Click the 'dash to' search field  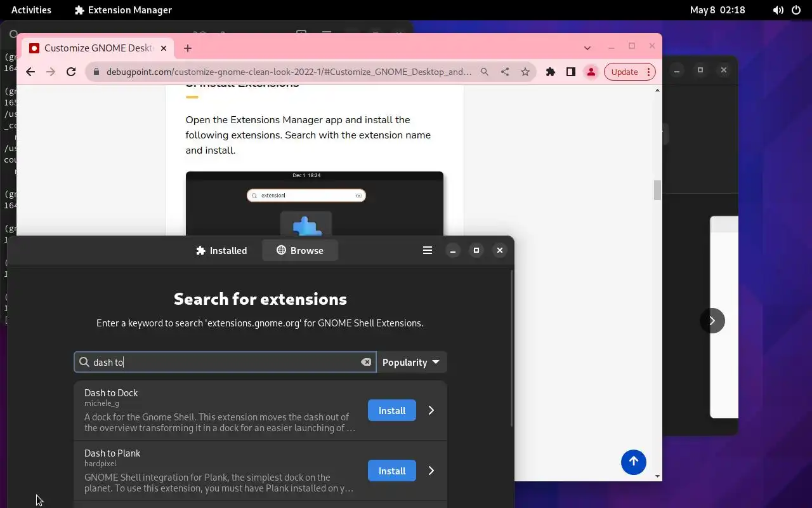225,362
